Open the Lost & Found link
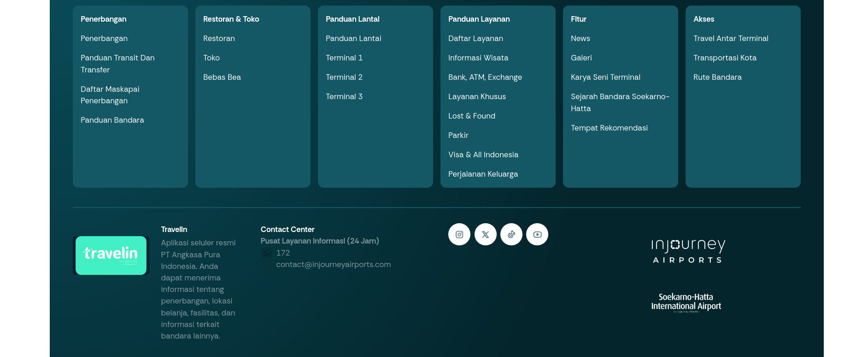 pos(471,116)
